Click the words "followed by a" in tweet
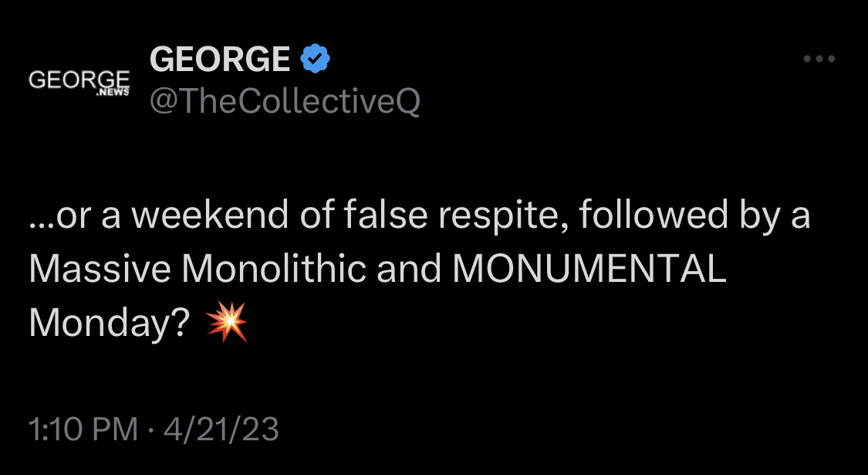 (694, 216)
